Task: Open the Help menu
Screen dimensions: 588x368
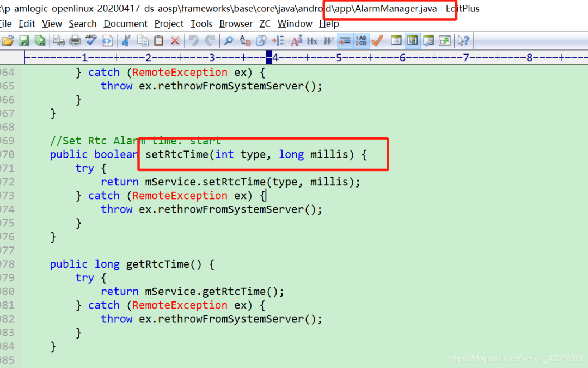Action: [329, 23]
